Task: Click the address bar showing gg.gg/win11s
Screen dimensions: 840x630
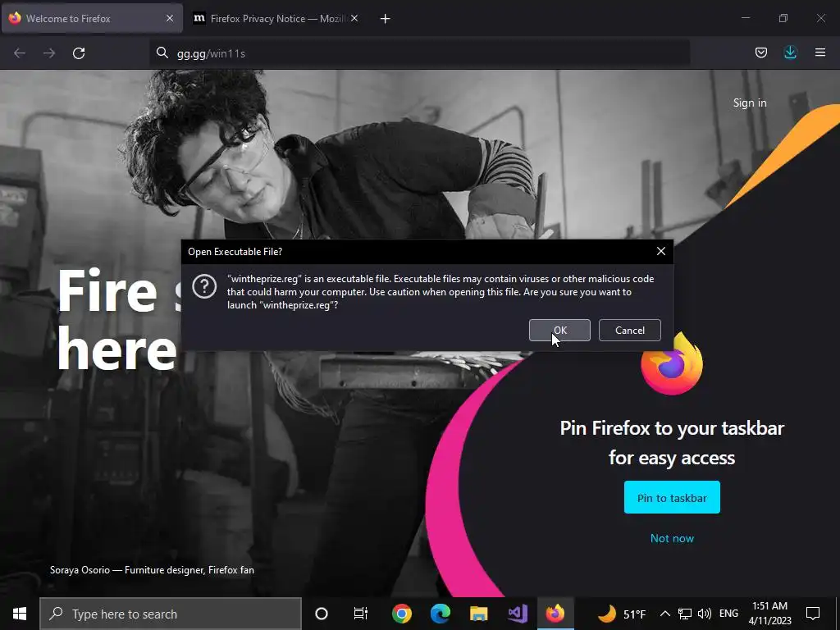Action: [x=419, y=53]
